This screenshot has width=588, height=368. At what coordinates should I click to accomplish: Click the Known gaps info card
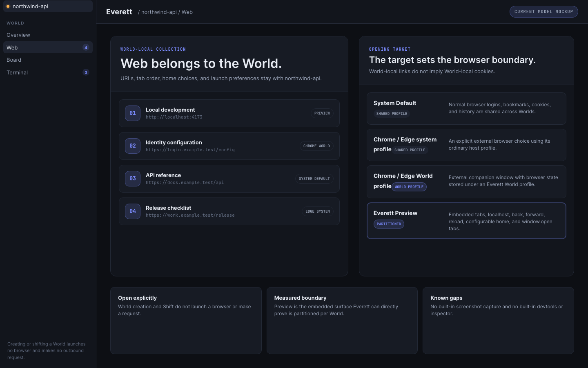pyautogui.click(x=498, y=321)
